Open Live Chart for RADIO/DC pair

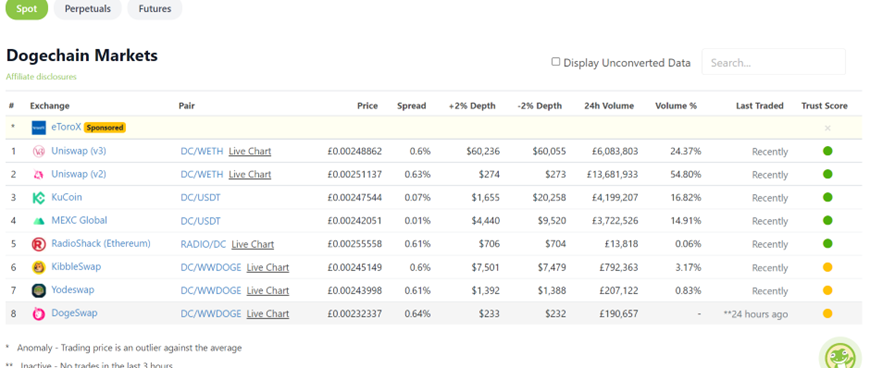tap(252, 244)
